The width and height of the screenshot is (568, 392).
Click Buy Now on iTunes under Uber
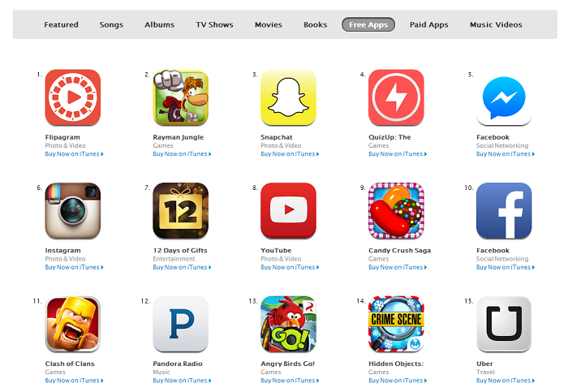(506, 381)
